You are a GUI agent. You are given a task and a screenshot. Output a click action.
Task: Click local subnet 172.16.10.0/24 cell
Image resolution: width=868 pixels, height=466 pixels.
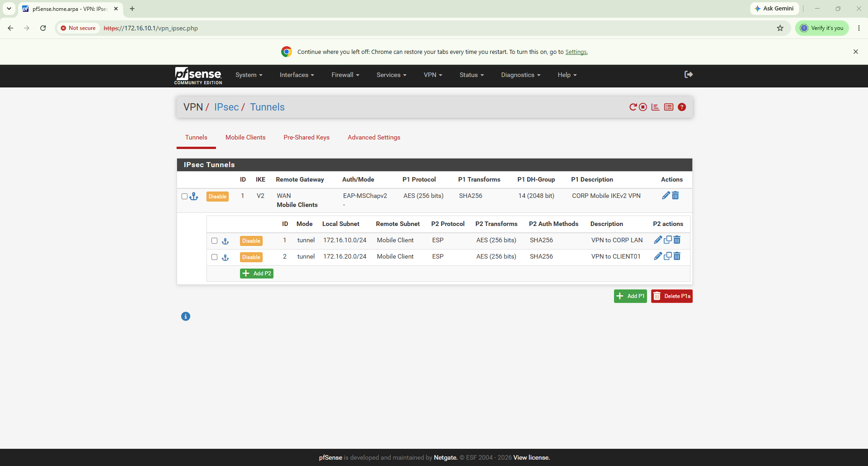(345, 240)
